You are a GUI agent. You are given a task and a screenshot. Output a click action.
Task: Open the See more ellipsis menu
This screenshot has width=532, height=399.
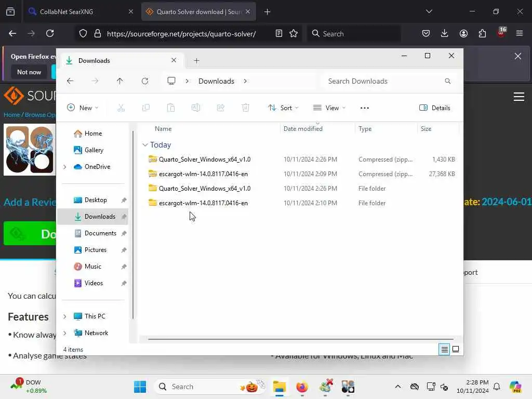click(x=364, y=108)
